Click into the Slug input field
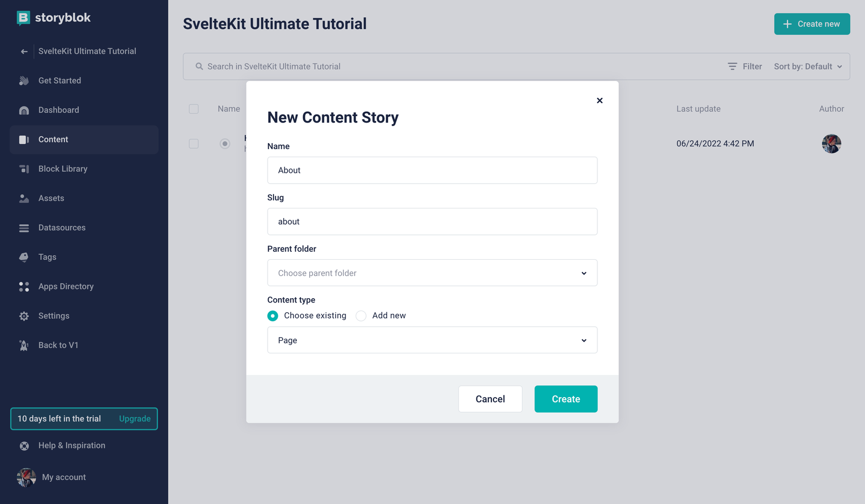Screen dimensions: 865x504 pos(432,221)
